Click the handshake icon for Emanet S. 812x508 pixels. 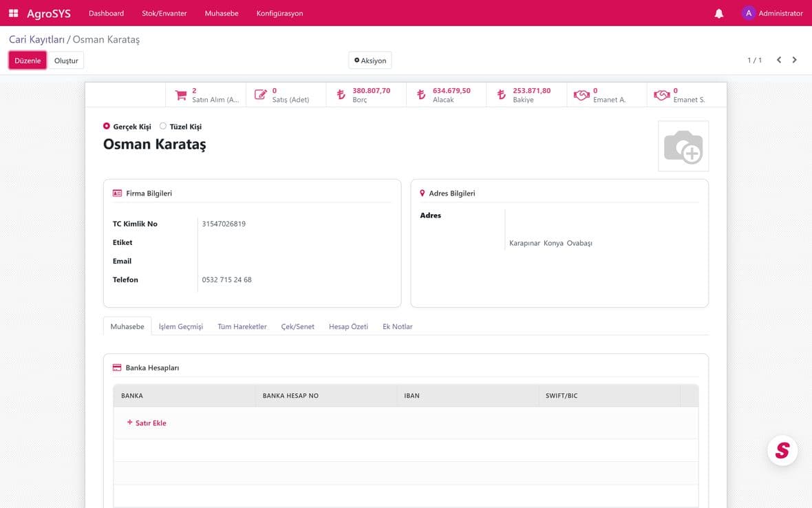(662, 95)
